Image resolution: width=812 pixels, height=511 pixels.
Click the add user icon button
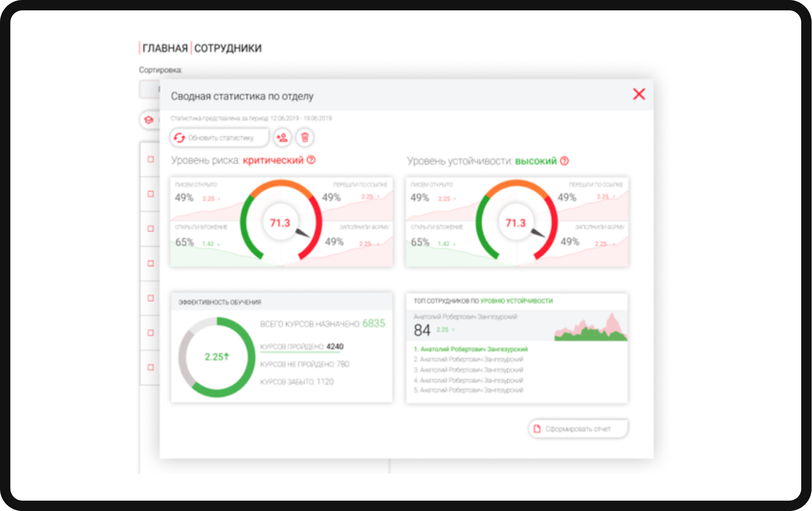(x=282, y=137)
